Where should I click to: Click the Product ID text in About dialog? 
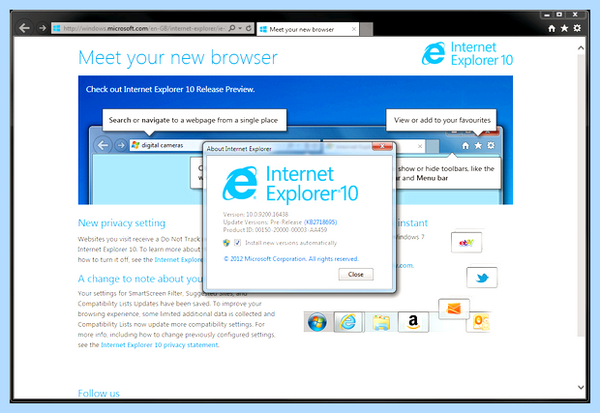click(x=275, y=230)
